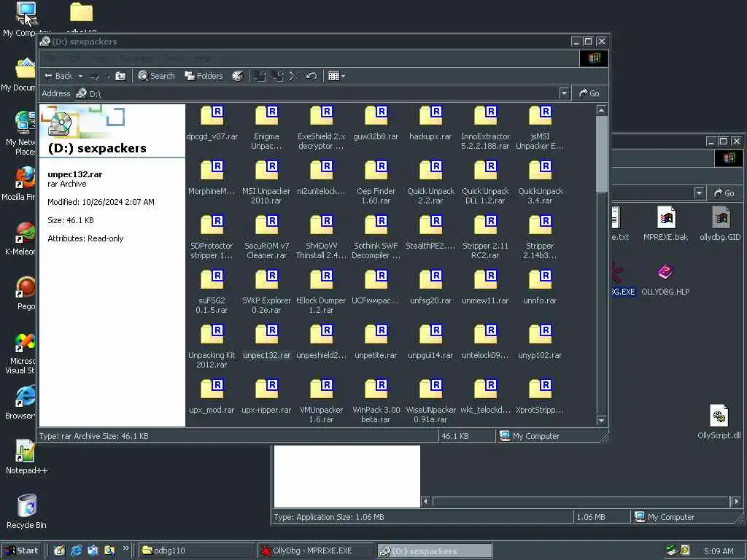Click scroll-up arrow of file list
The height and width of the screenshot is (560, 747).
[x=601, y=110]
